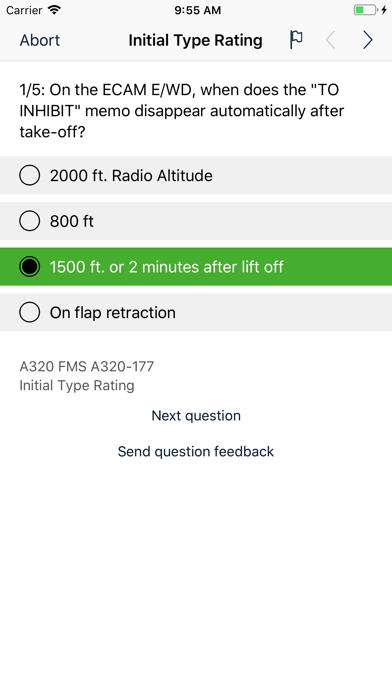392x696 pixels.
Task: Select the On flap retraction radio button
Action: point(30,312)
